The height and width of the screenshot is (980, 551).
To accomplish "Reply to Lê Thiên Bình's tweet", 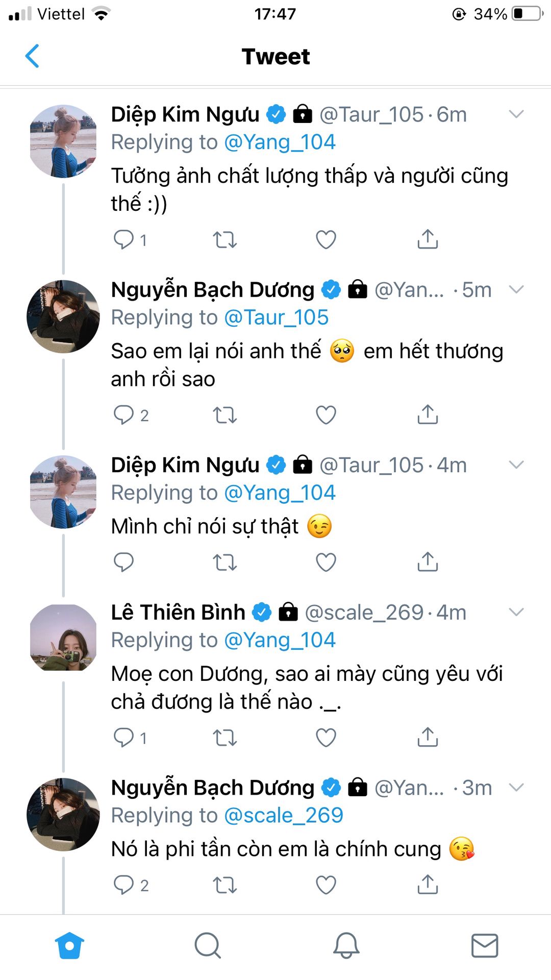I will pos(123,737).
